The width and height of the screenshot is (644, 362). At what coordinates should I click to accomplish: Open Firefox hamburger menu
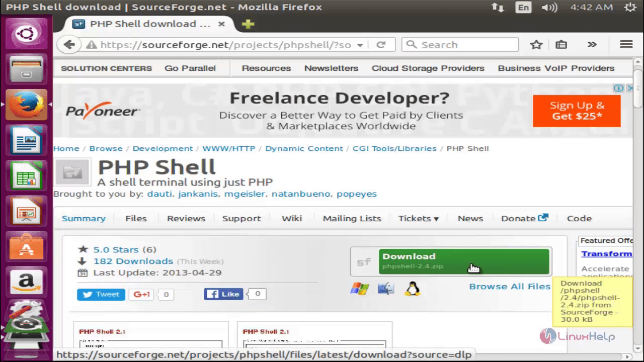tap(626, 45)
